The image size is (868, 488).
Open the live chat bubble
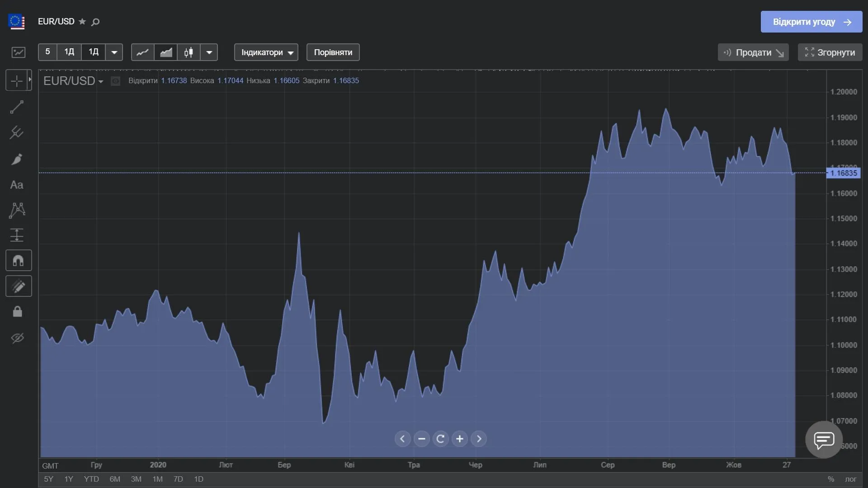(824, 439)
